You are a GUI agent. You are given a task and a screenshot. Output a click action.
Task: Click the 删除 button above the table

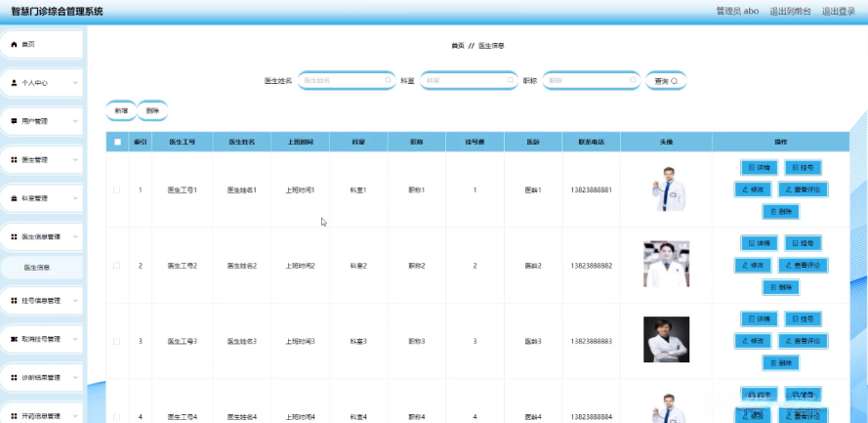(152, 110)
